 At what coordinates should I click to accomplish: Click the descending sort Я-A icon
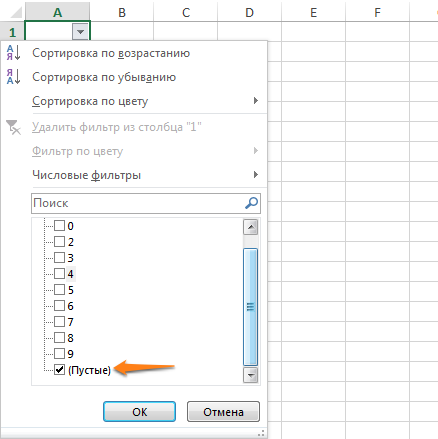[13, 77]
